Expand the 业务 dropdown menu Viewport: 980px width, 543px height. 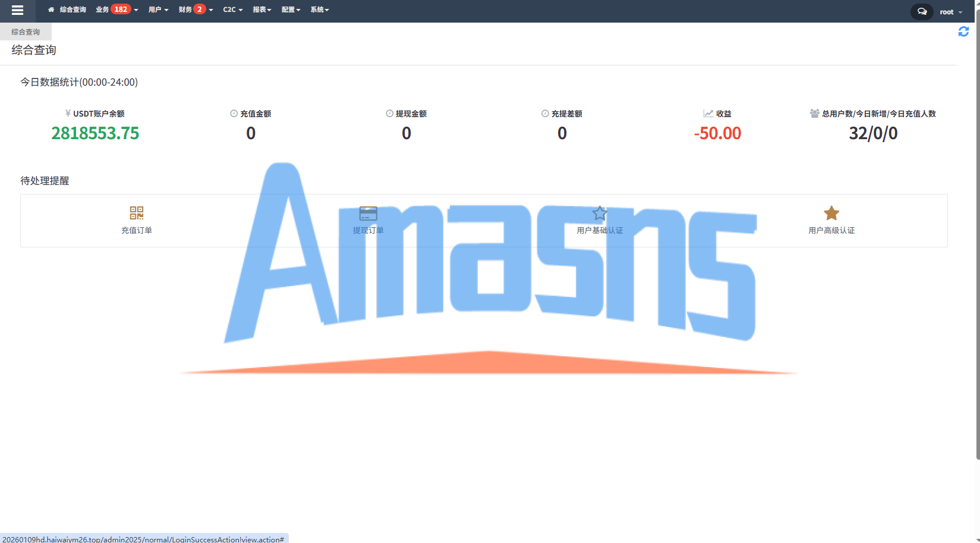click(x=117, y=10)
